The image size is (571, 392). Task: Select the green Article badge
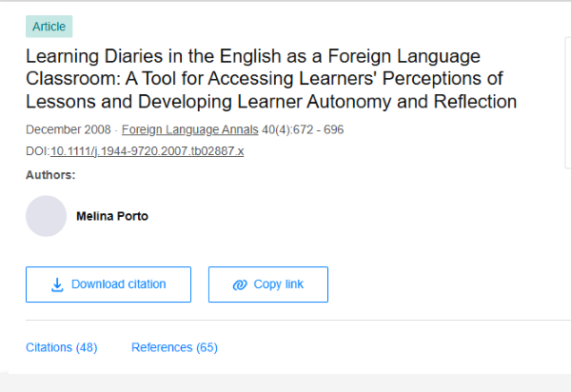tap(49, 27)
